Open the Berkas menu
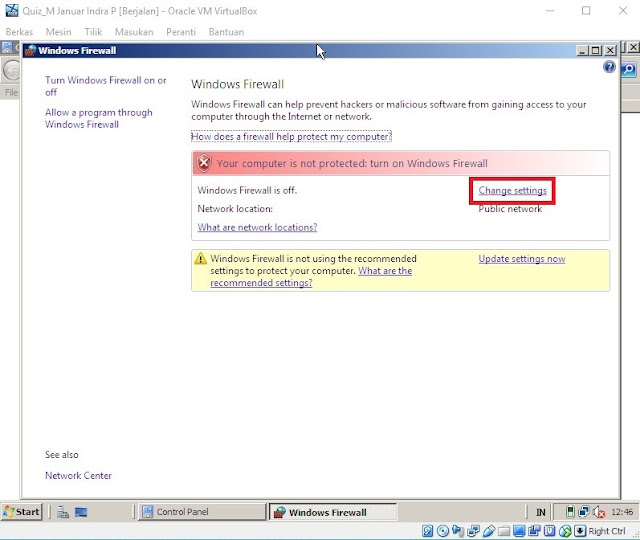Screen dimensions: 640x540 19,32
